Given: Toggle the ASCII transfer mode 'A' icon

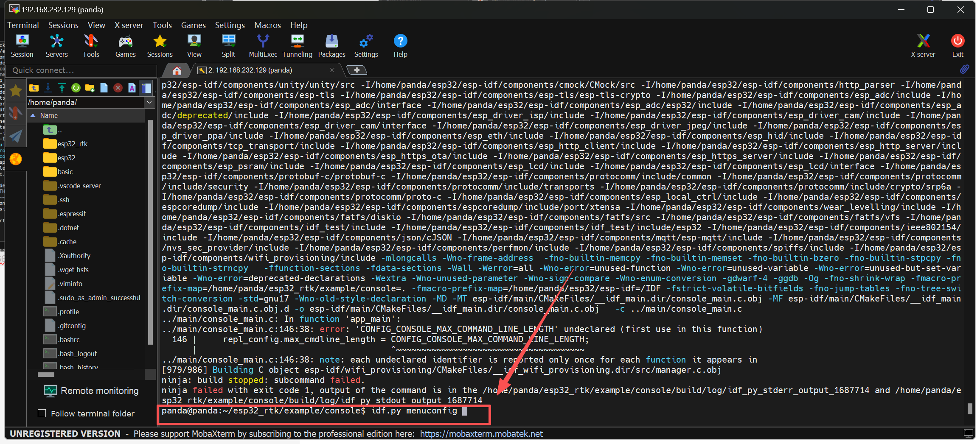Looking at the screenshot, I should point(132,88).
